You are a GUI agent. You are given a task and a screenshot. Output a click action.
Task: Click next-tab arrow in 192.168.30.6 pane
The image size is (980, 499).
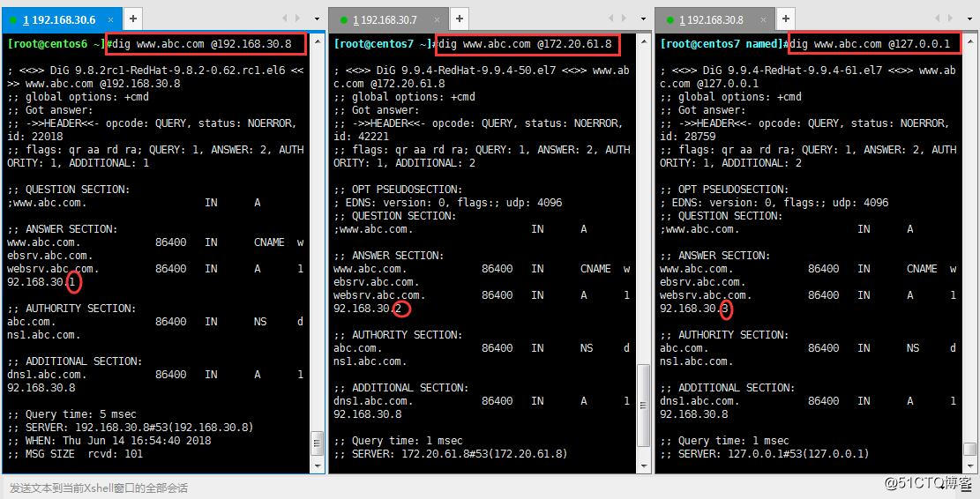(297, 19)
